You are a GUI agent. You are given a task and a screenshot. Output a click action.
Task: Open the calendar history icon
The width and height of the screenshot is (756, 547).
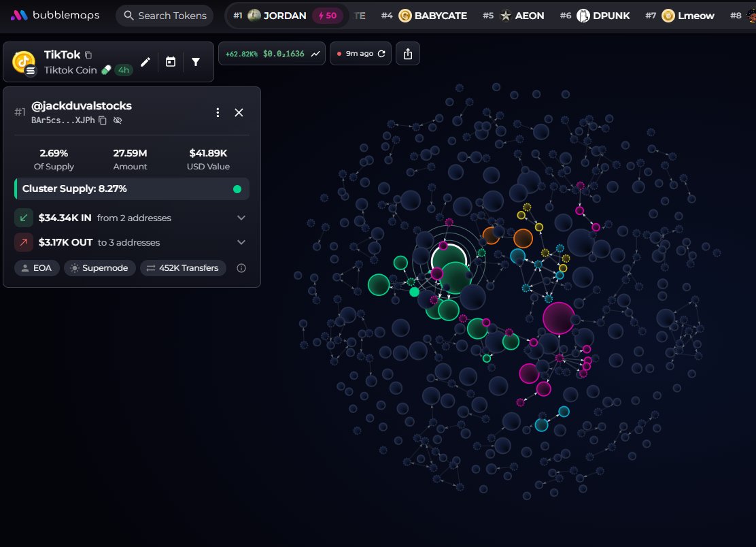(171, 62)
